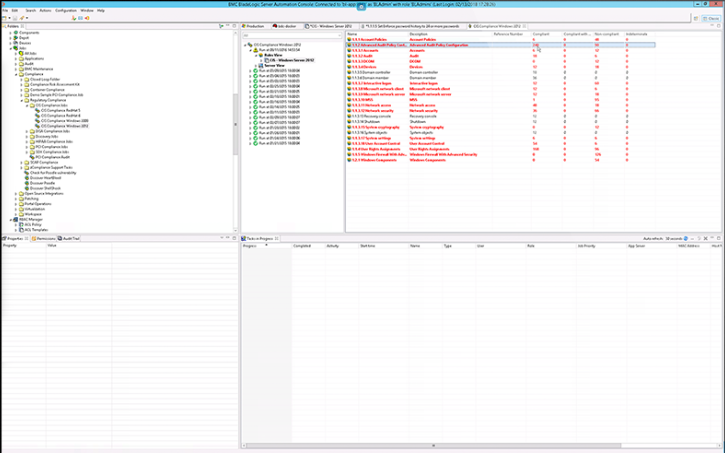Click the warning icon of the 2016 run
725x453 pixels.
[256, 50]
